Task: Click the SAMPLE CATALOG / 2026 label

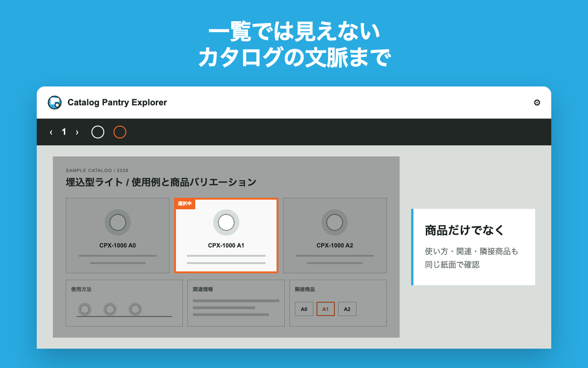Action: pos(97,170)
